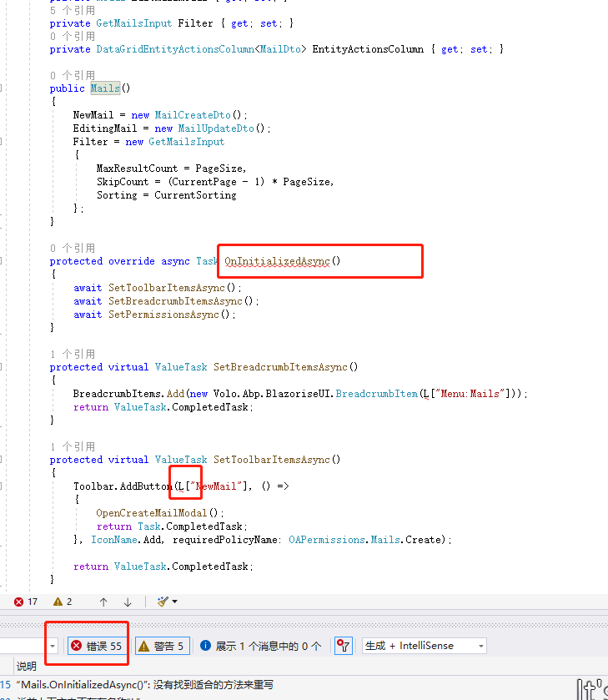
Task: Click the editor error count indicator showing 17
Action: tap(26, 602)
